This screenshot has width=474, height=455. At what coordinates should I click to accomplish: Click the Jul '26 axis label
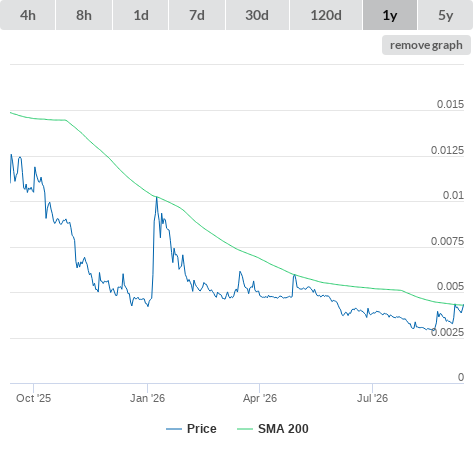tap(372, 398)
